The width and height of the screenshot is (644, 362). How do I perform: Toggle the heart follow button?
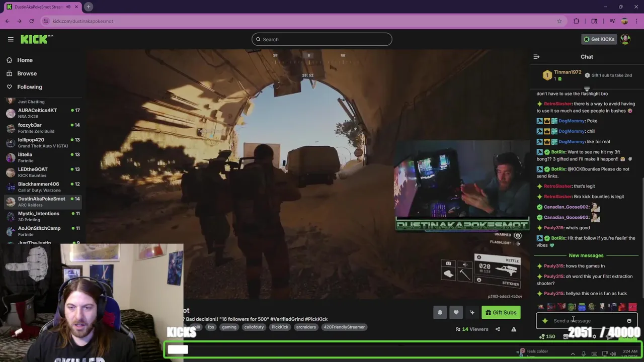(x=456, y=313)
